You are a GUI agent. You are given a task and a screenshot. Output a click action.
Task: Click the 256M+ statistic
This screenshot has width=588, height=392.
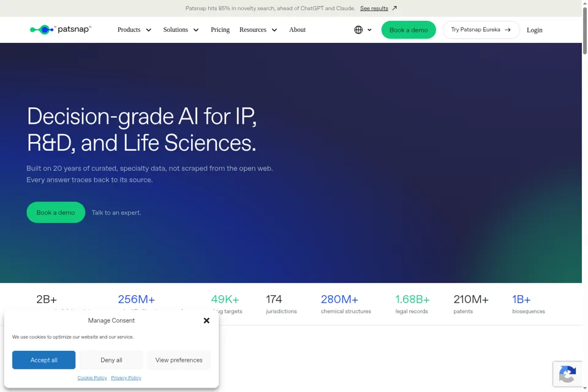point(136,300)
